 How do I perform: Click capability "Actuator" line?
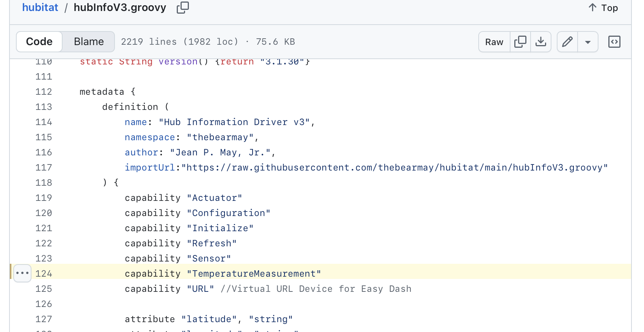click(x=184, y=198)
